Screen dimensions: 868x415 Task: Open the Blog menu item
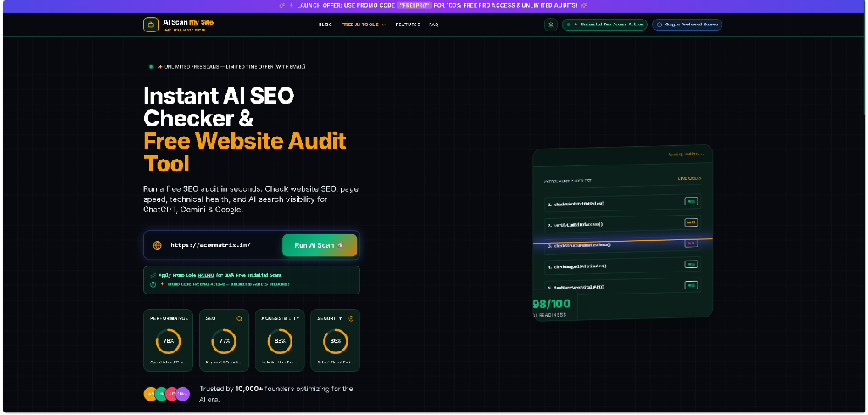click(x=325, y=25)
